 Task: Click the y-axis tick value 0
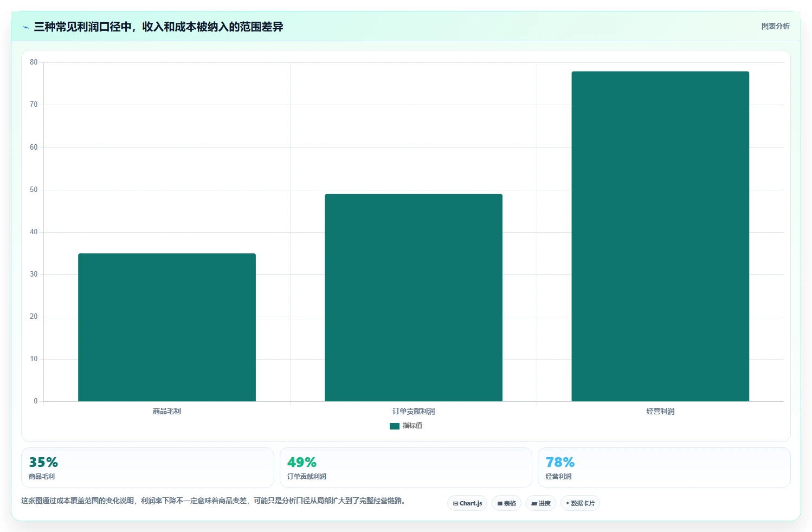36,401
